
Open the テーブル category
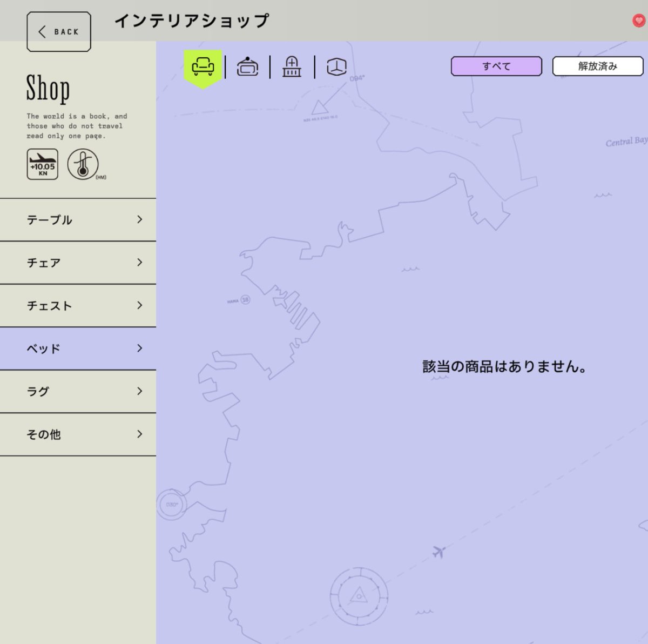(x=78, y=220)
